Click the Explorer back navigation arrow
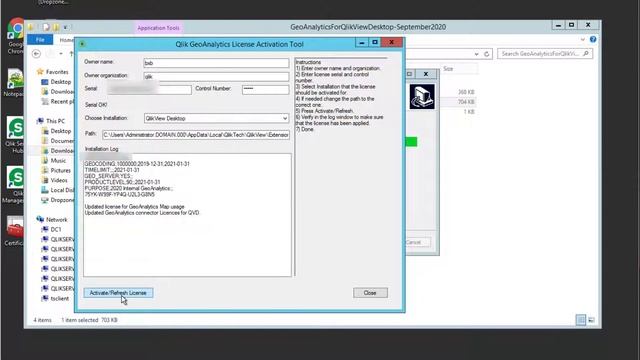 click(x=36, y=53)
